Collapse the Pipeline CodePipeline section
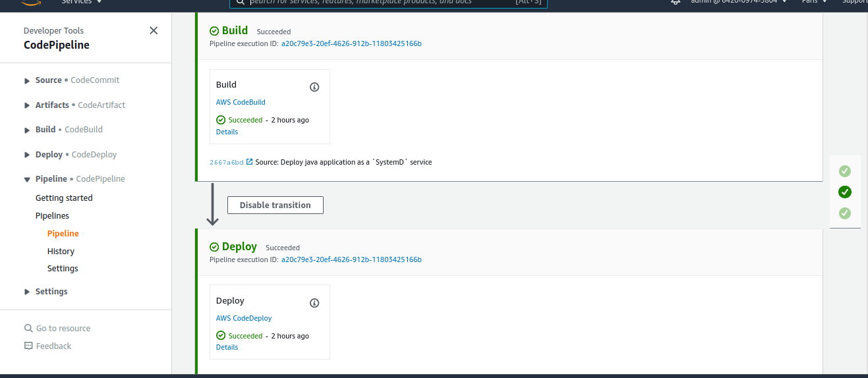868x378 pixels. (27, 179)
